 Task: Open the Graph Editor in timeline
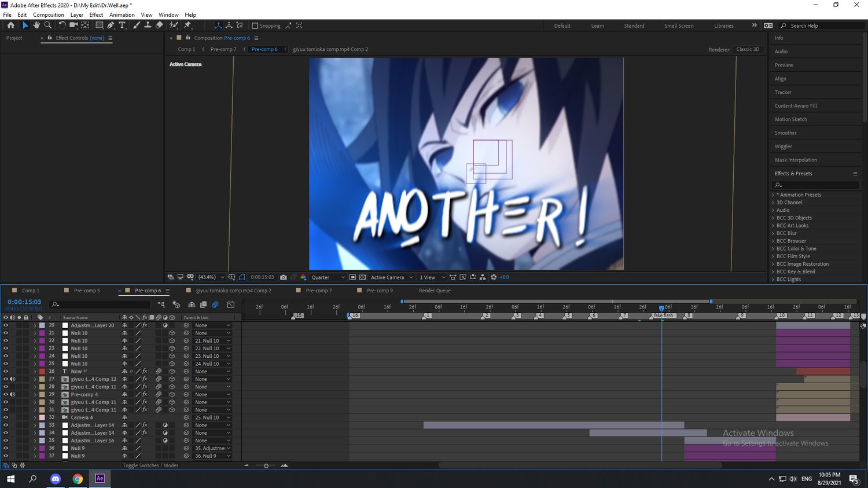tap(230, 304)
